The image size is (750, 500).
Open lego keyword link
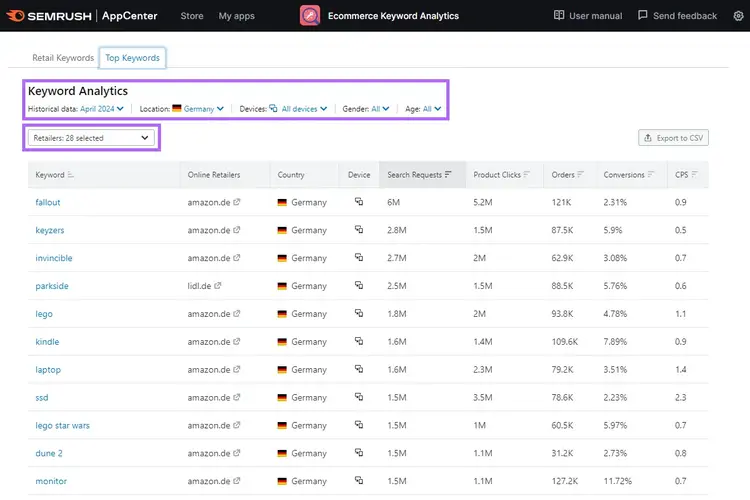44,313
